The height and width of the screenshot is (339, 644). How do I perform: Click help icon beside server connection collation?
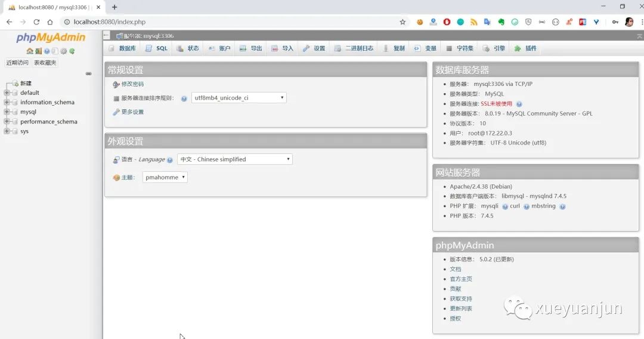(x=184, y=98)
